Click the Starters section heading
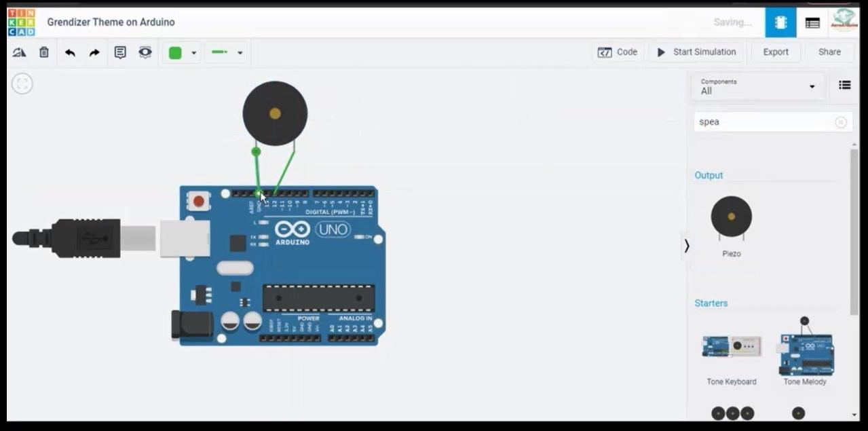868x431 pixels. [x=711, y=303]
